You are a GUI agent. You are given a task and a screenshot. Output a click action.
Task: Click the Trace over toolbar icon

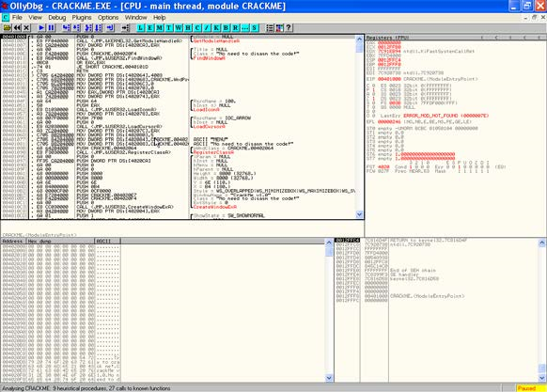point(99,28)
